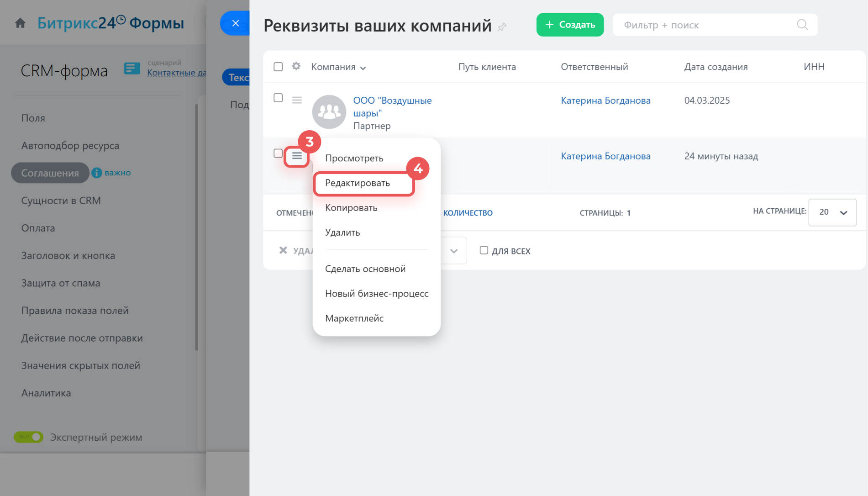Image resolution: width=868 pixels, height=496 pixels.
Task: Click the pin icon beside page title
Action: click(x=502, y=27)
